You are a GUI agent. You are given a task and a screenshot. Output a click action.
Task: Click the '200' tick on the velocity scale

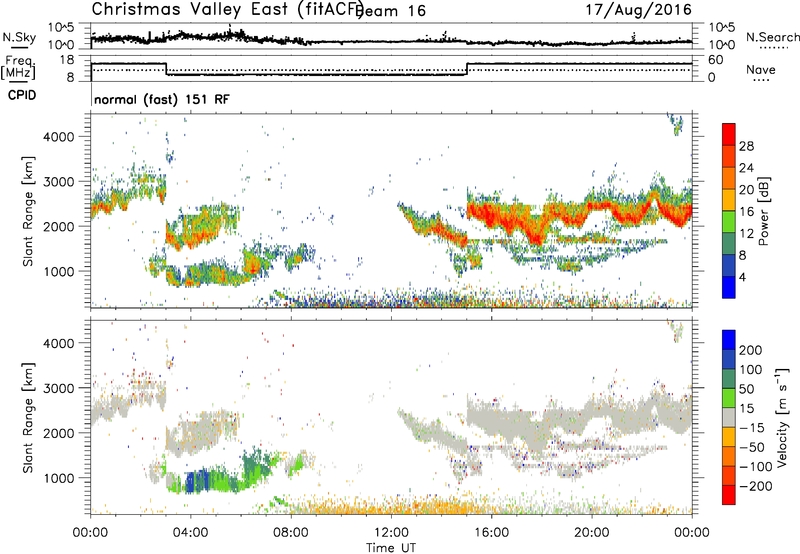751,350
